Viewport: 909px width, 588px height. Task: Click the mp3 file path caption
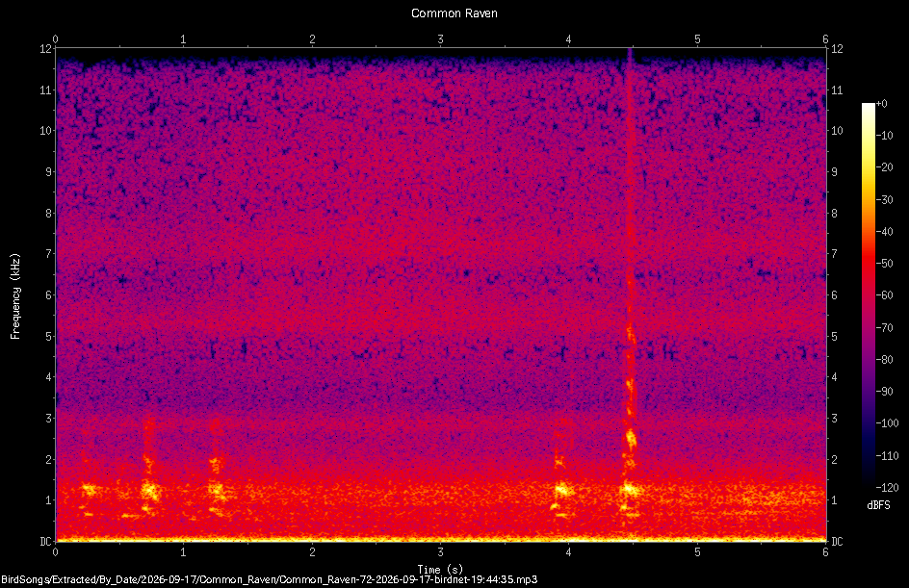click(269, 579)
